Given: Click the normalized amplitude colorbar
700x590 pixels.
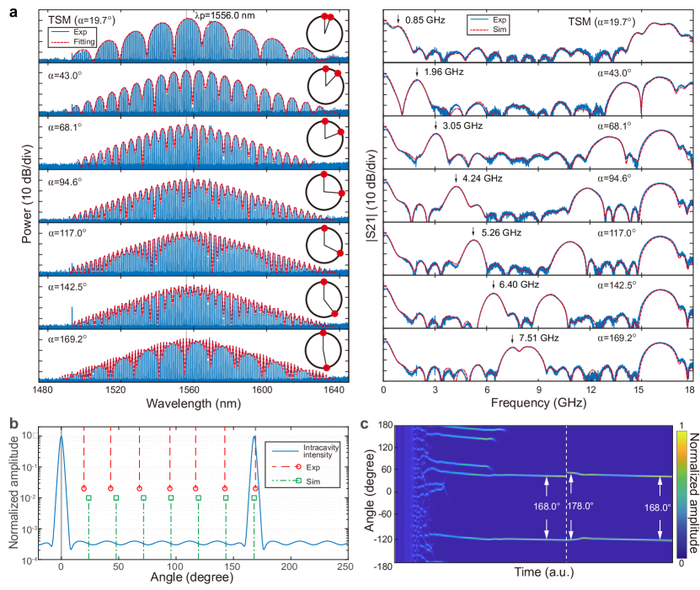Looking at the screenshot, I should 681,495.
